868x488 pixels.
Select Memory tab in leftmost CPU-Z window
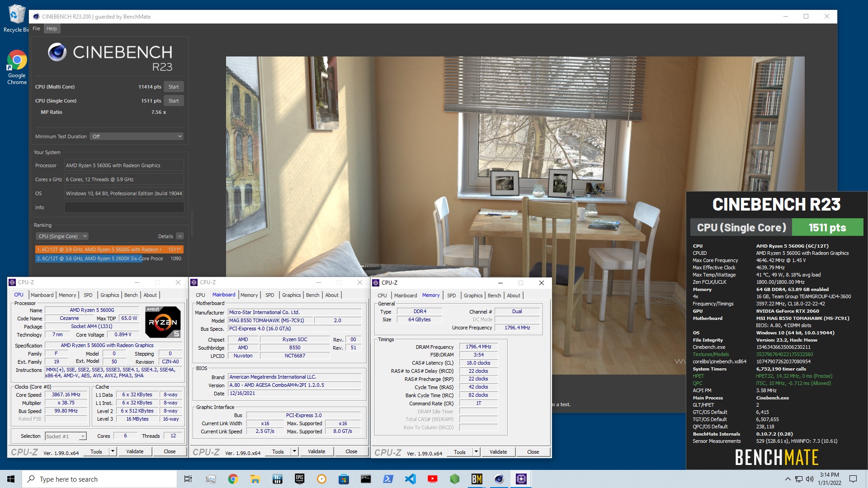click(67, 295)
